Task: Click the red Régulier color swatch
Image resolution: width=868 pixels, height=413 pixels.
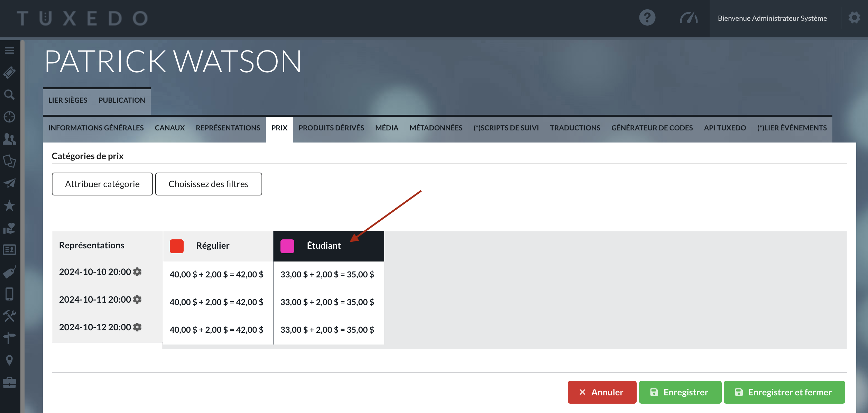Action: coord(177,246)
